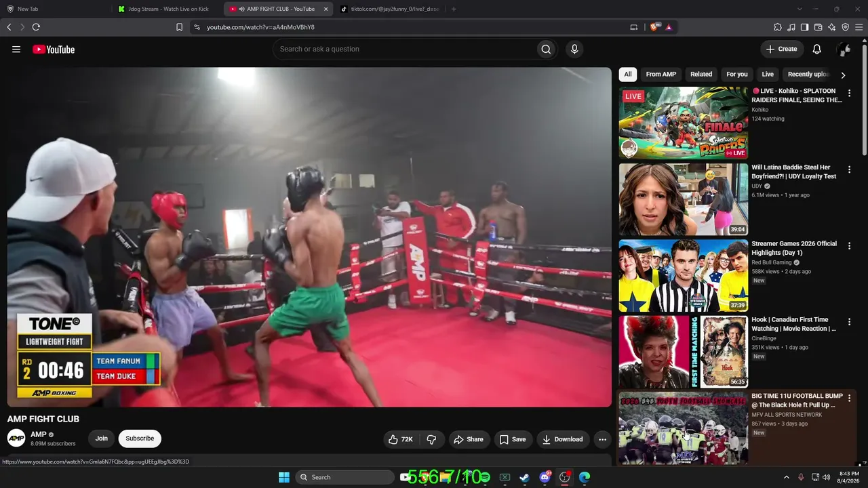
Task: Open picture-in-picture icon in address bar
Action: 634,27
